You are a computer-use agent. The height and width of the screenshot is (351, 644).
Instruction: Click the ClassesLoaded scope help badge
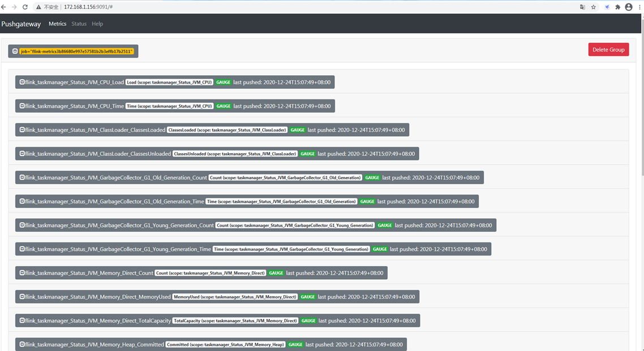[227, 130]
